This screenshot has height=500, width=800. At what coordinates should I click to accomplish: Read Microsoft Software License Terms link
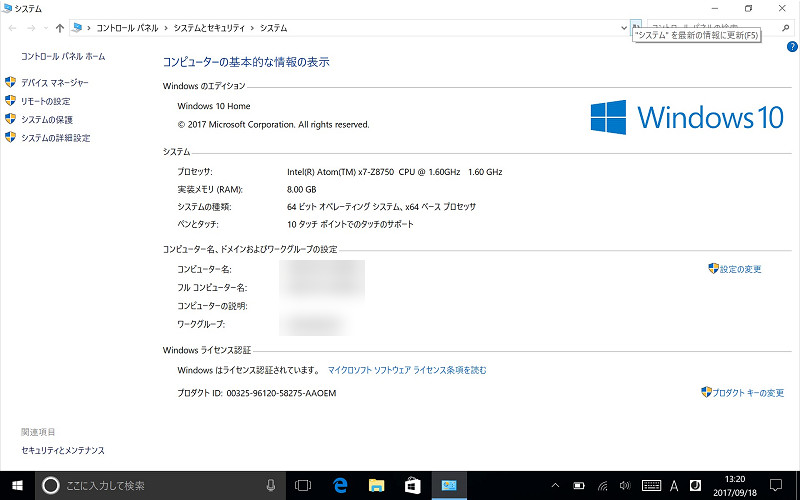pos(407,370)
